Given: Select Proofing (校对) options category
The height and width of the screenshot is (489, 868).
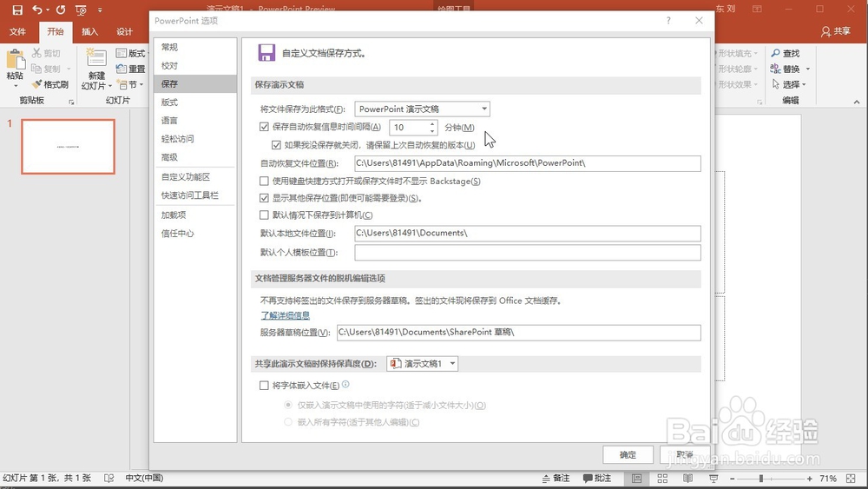Looking at the screenshot, I should coord(194,65).
